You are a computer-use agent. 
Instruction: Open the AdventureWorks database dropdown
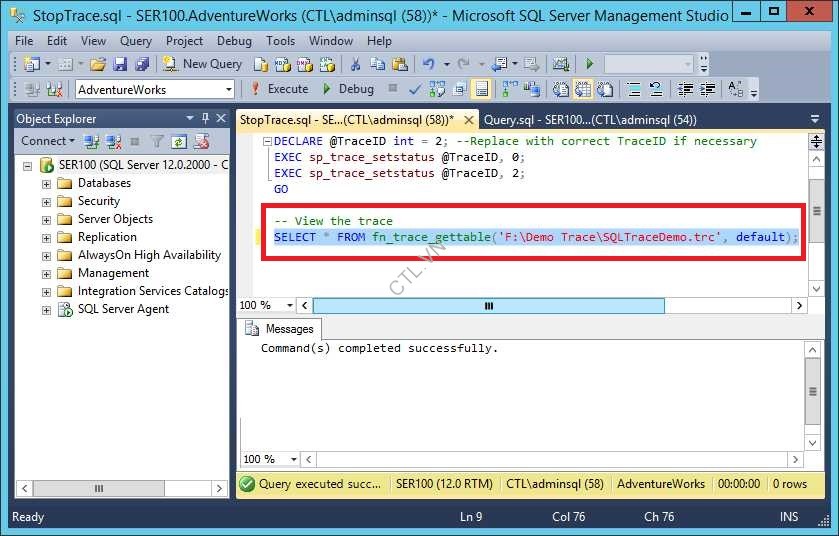[x=228, y=90]
